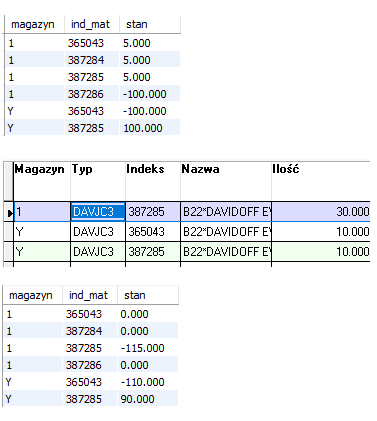Select the -115.000 stan value
Viewport: 377px width, 421px height.
pos(142,348)
